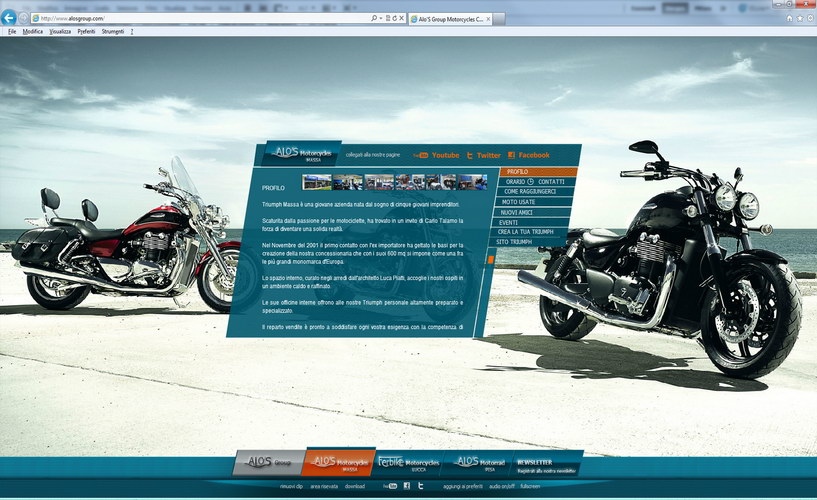Viewport: 817px width, 500px height.
Task: Go back with the browser back arrow
Action: (x=8, y=18)
